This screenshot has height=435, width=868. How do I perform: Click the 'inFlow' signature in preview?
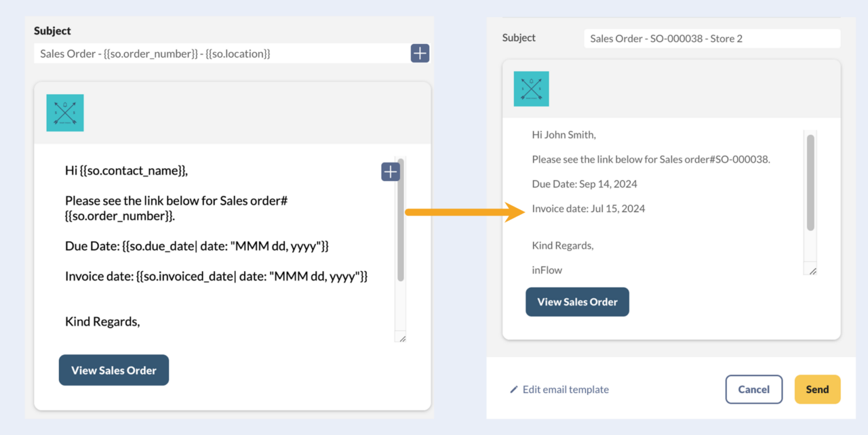pos(547,270)
